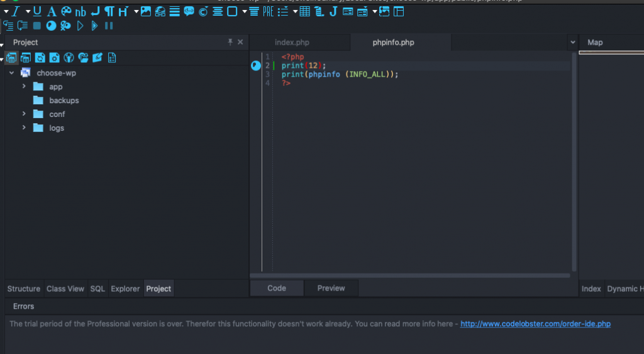The image size is (644, 354).
Task: Center align with the centered lines icon
Action: [218, 11]
